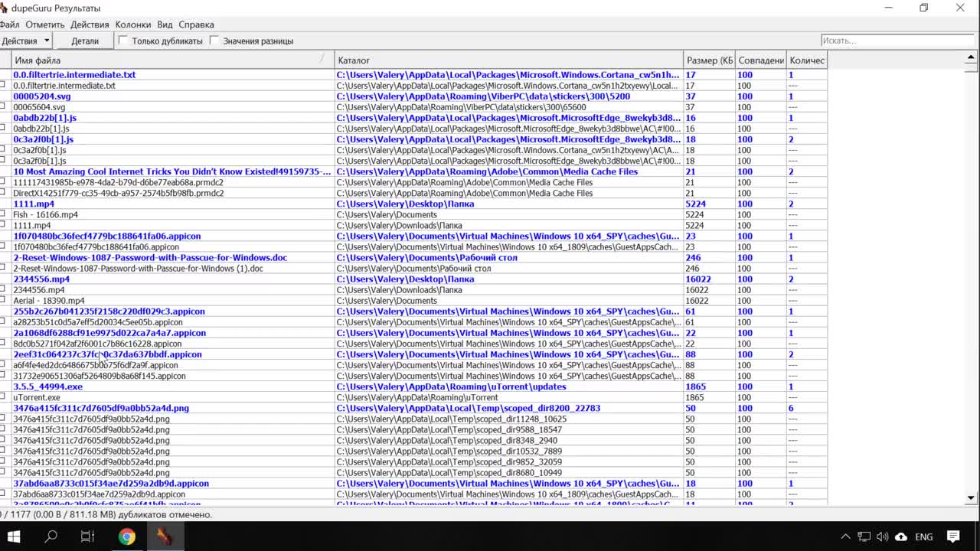Enable the "Только дубликаты" checkbox
The height and width of the screenshot is (551, 980).
122,41
